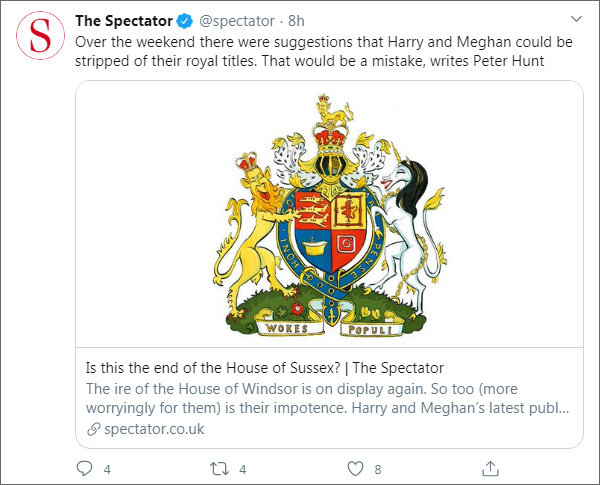Click the reply count number 4
The image size is (600, 485).
coord(107,468)
